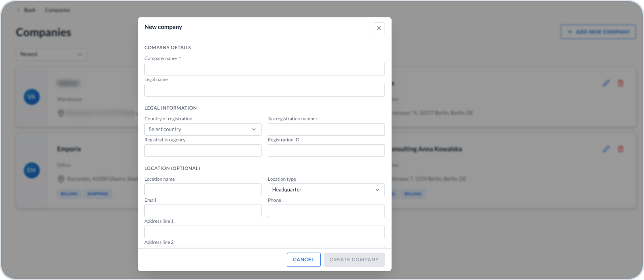Edit the company with the 10177 Berlin address
Image resolution: width=644 pixels, height=280 pixels.
tap(606, 83)
